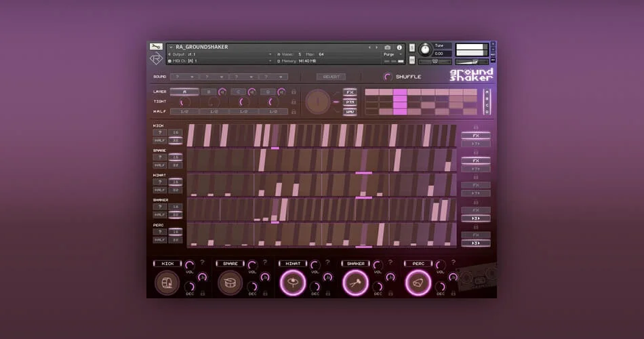This screenshot has height=339, width=644.
Task: Click the question mark beside Kick VOL
Action: 202,262
